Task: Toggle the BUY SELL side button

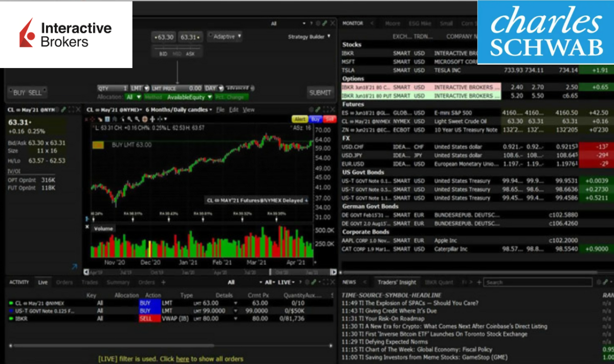Action: [x=28, y=93]
